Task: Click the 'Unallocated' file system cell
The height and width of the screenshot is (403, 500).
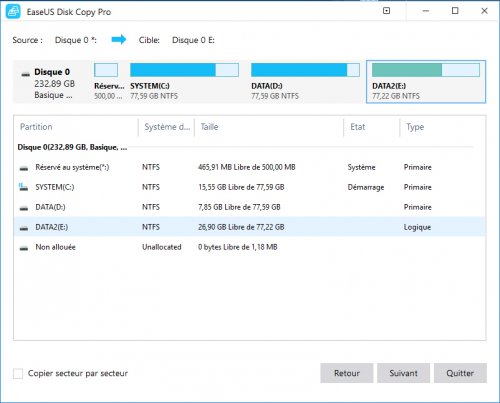Action: point(162,247)
